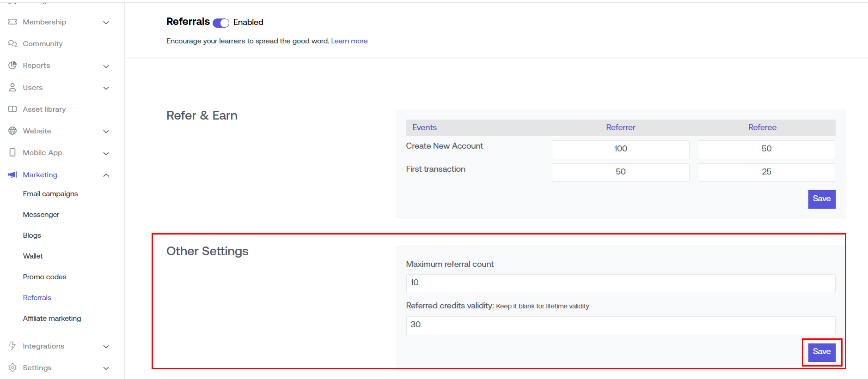Save the Other Settings section
868x379 pixels.
[821, 352]
